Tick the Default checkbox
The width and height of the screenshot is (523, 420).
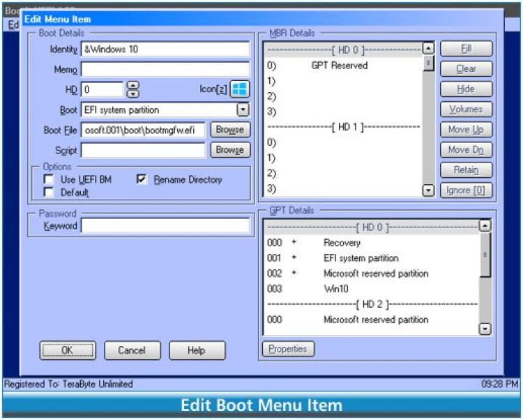pos(49,193)
